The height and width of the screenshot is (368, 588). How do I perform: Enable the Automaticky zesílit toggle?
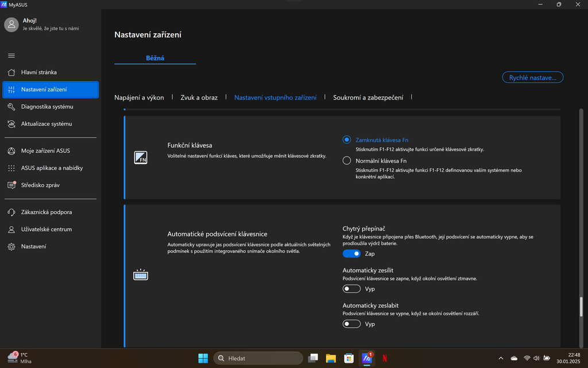click(x=351, y=288)
